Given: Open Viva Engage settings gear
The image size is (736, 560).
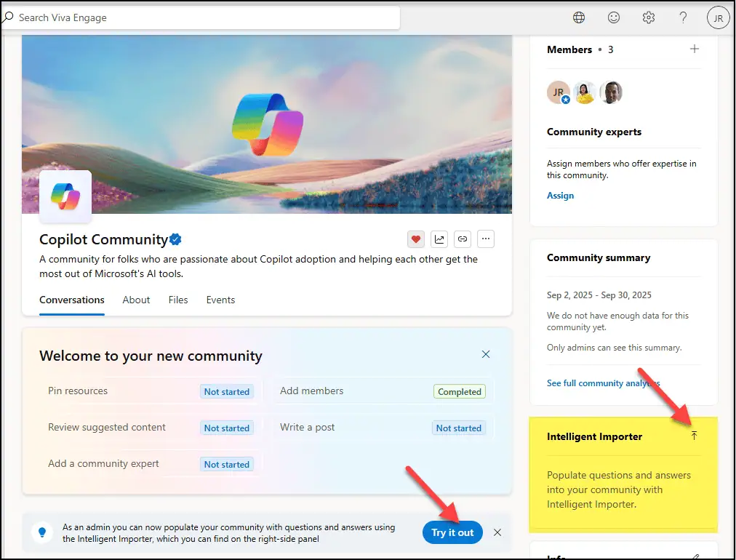Looking at the screenshot, I should [x=649, y=17].
